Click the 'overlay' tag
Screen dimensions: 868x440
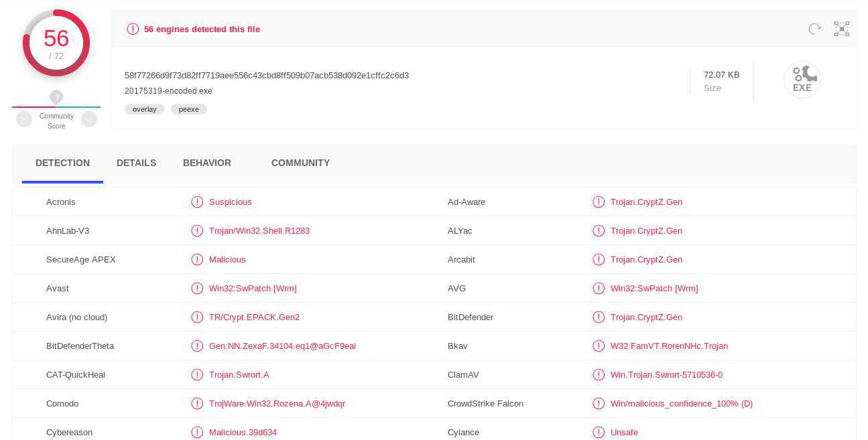click(145, 109)
